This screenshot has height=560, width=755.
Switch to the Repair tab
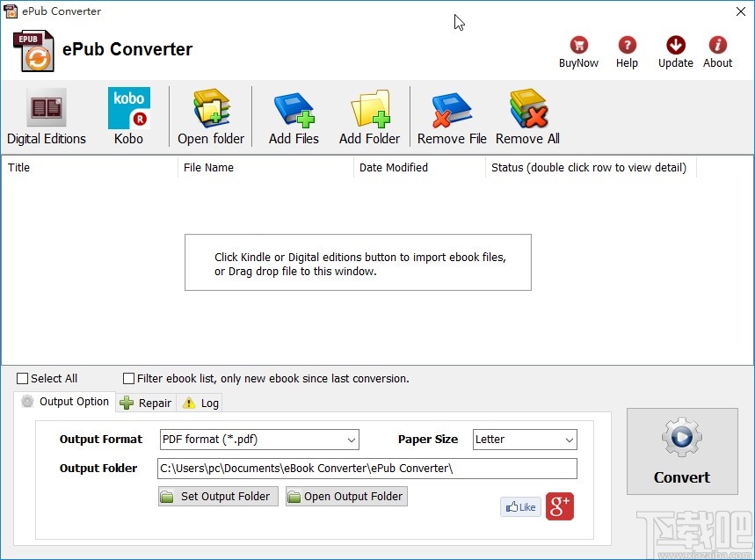tap(146, 403)
